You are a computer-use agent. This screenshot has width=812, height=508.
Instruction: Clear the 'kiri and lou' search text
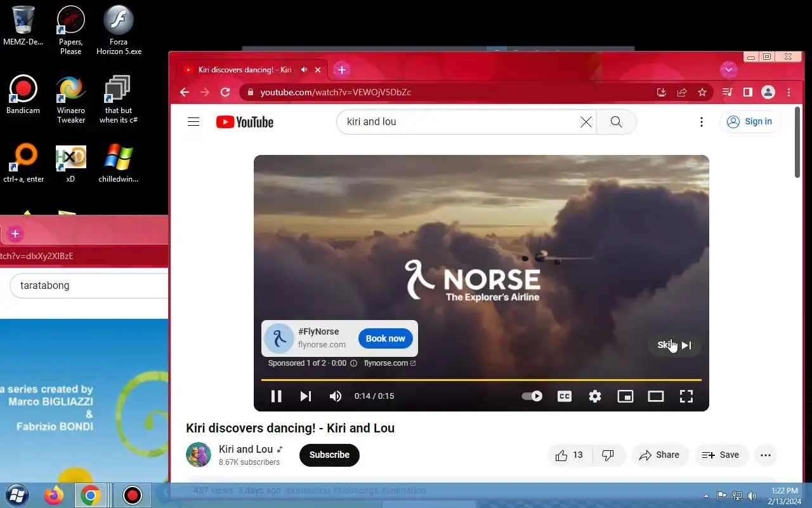point(586,122)
